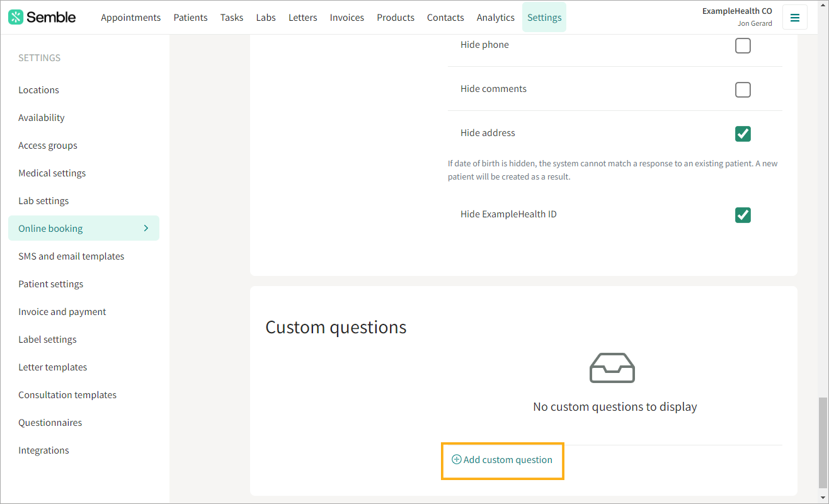Click the empty inbox tray icon

tap(612, 368)
